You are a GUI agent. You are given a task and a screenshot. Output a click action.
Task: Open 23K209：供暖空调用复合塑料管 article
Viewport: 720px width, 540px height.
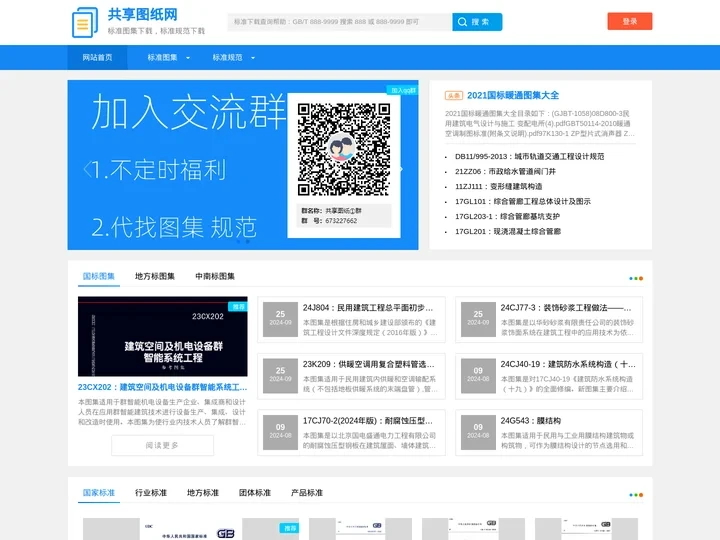pyautogui.click(x=368, y=364)
